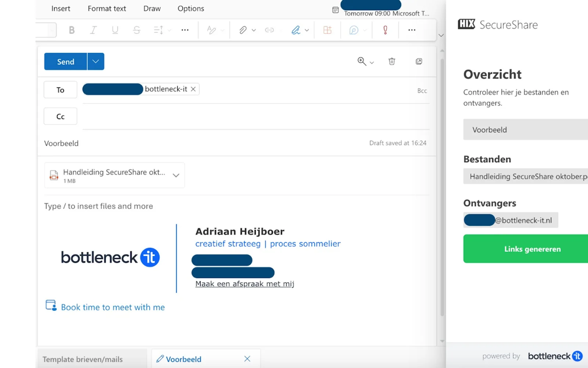Expand the zoom dropdown chevron
The image size is (588, 368).
(372, 63)
